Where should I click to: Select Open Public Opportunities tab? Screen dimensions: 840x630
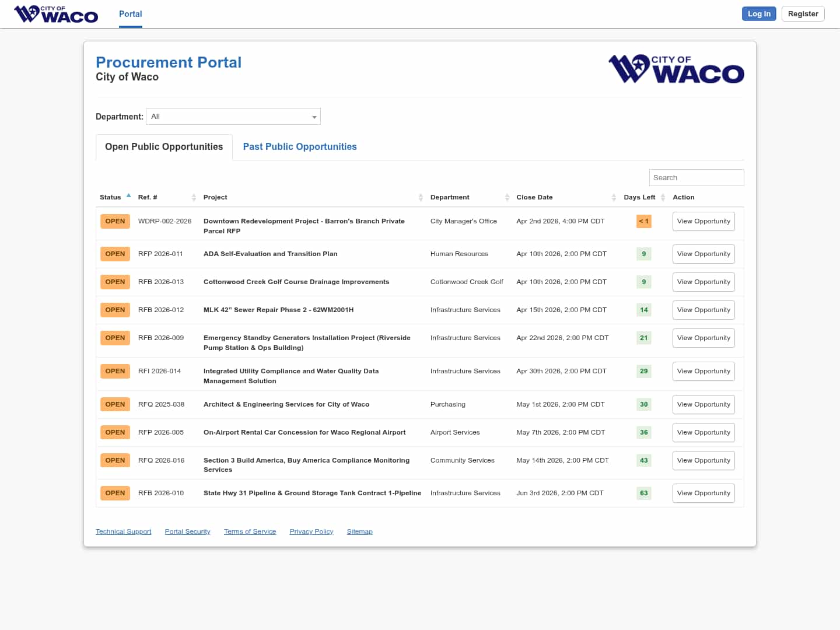point(164,147)
